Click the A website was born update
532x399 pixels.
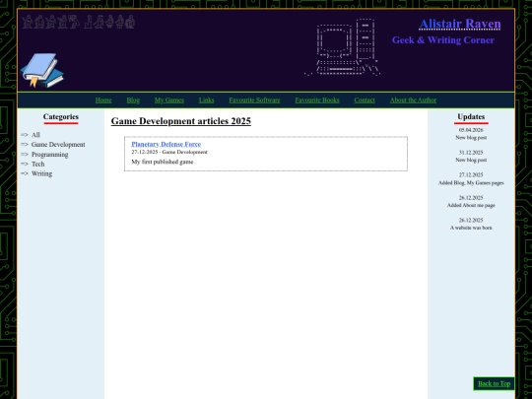471,228
